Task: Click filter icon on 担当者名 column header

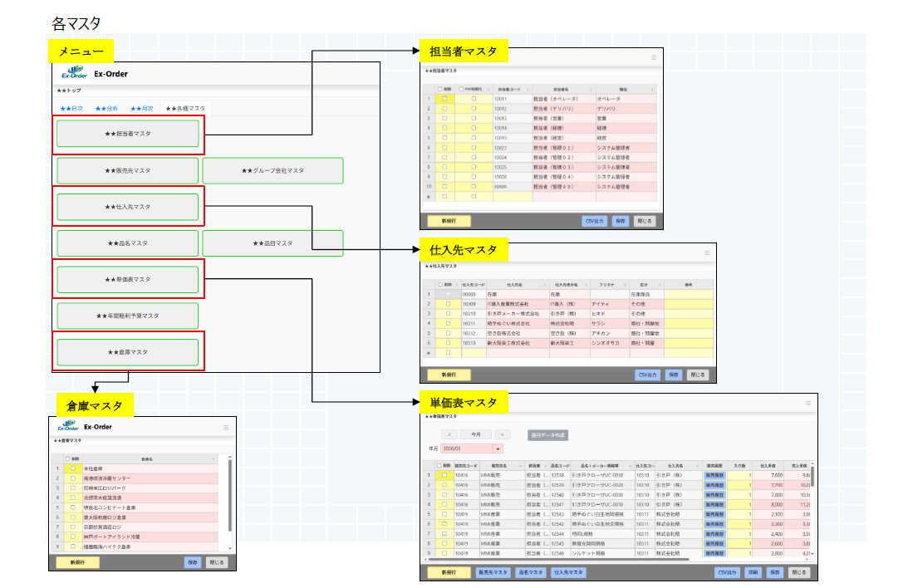Action: click(591, 89)
